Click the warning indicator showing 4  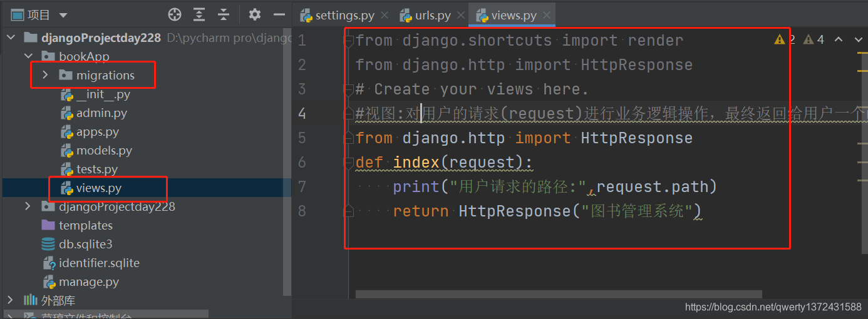[814, 40]
